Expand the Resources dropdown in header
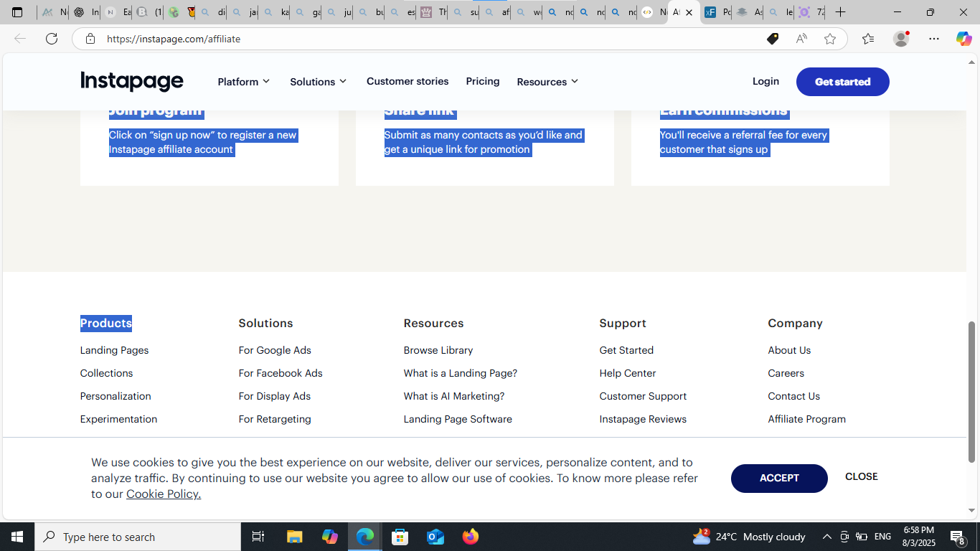The height and width of the screenshot is (551, 980). point(547,82)
